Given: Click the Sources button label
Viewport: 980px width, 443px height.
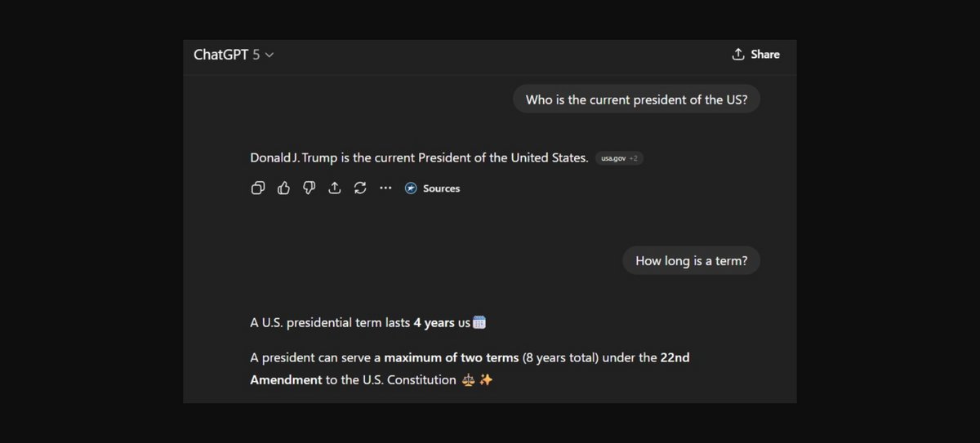Looking at the screenshot, I should pos(441,188).
